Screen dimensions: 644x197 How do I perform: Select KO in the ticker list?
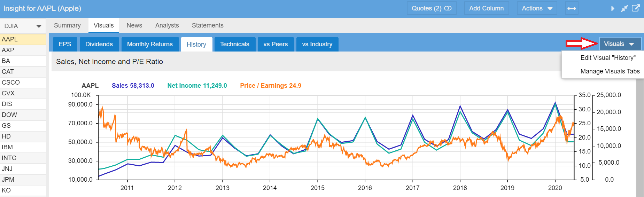click(23, 190)
